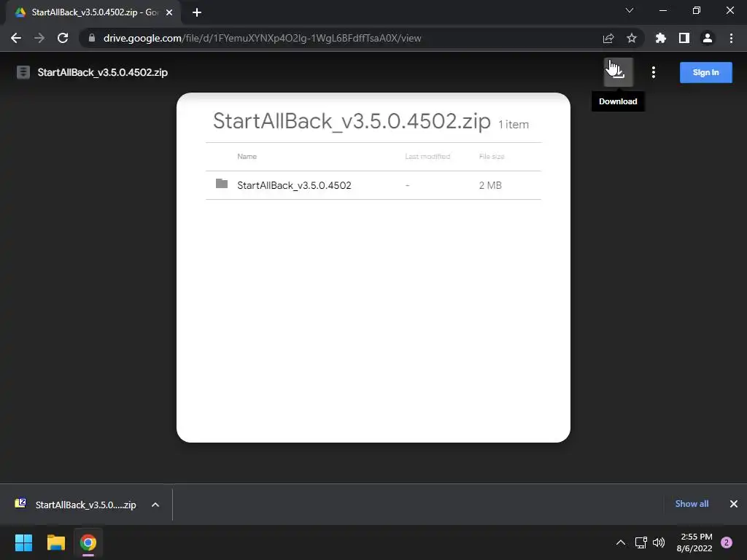The height and width of the screenshot is (560, 747).
Task: Go back to previous page
Action: point(16,38)
